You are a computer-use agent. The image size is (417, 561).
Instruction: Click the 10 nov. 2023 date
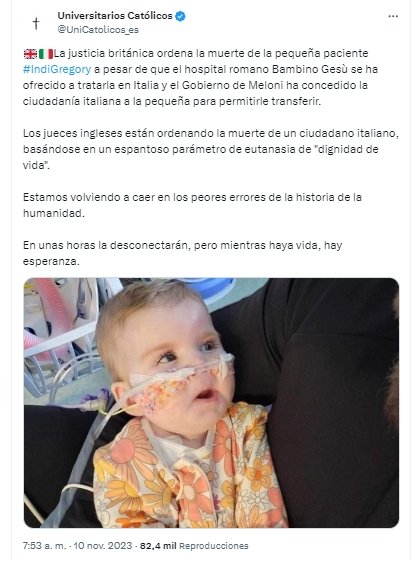click(x=103, y=546)
